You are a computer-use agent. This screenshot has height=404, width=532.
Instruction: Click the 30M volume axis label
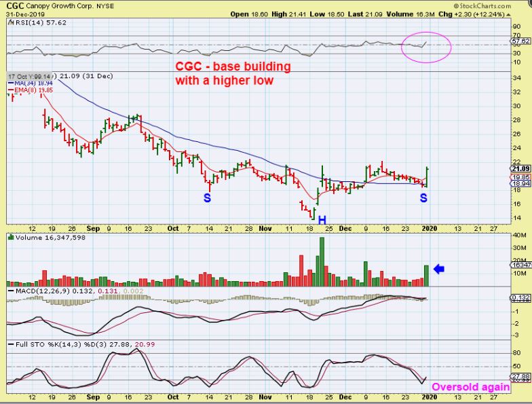click(520, 247)
